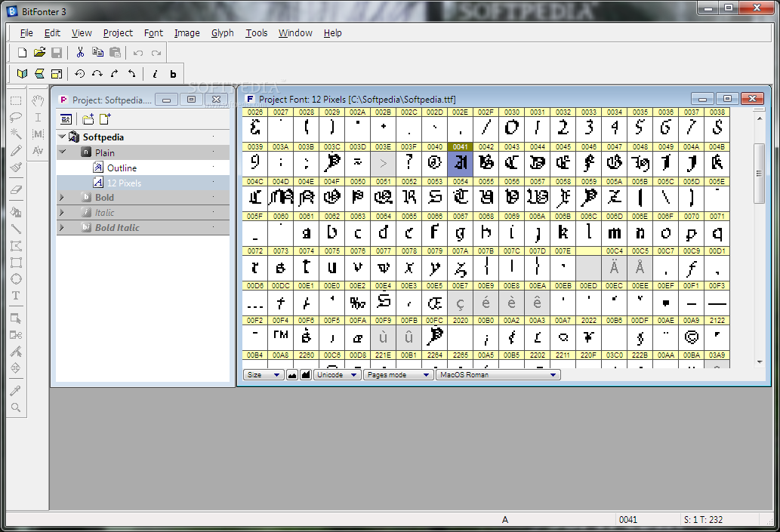Click scroll-down arrow of the font grid
The image size is (780, 532).
pos(759,362)
